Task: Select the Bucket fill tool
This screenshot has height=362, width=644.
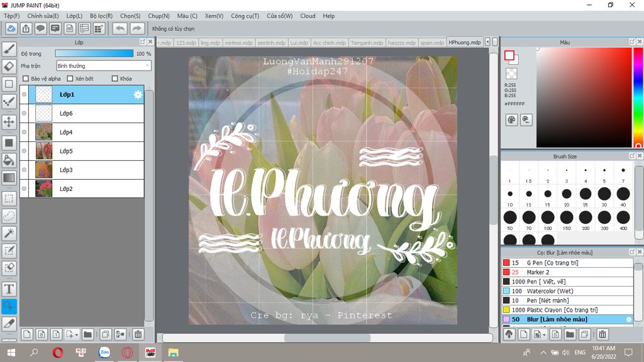Action: point(9,160)
